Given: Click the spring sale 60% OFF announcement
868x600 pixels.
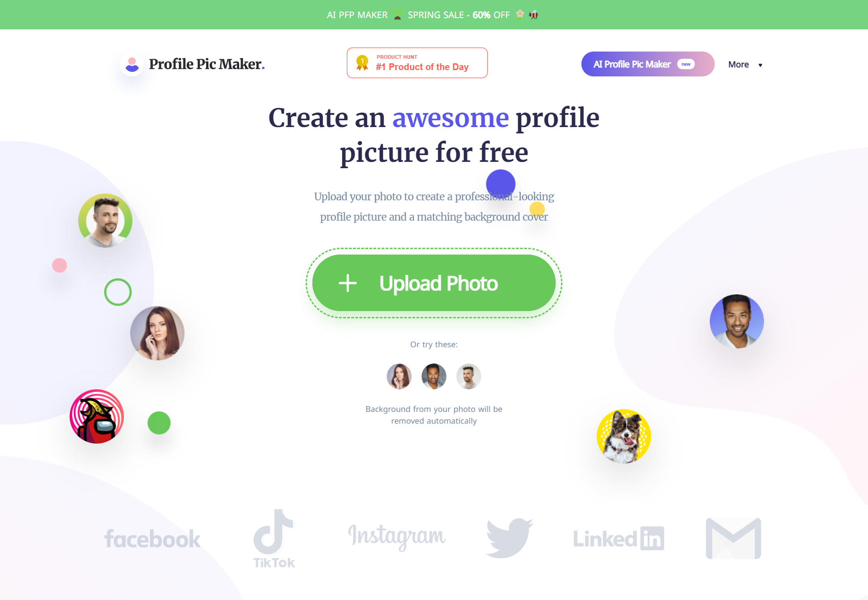Looking at the screenshot, I should (x=434, y=14).
